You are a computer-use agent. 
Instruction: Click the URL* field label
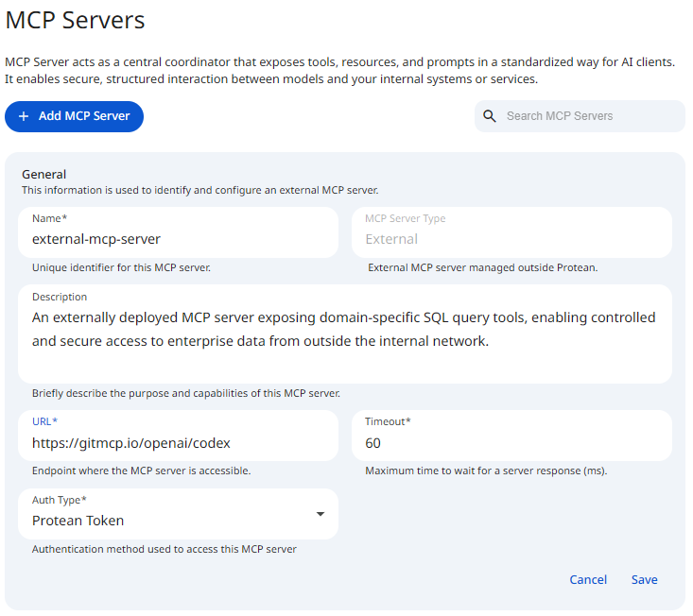45,421
